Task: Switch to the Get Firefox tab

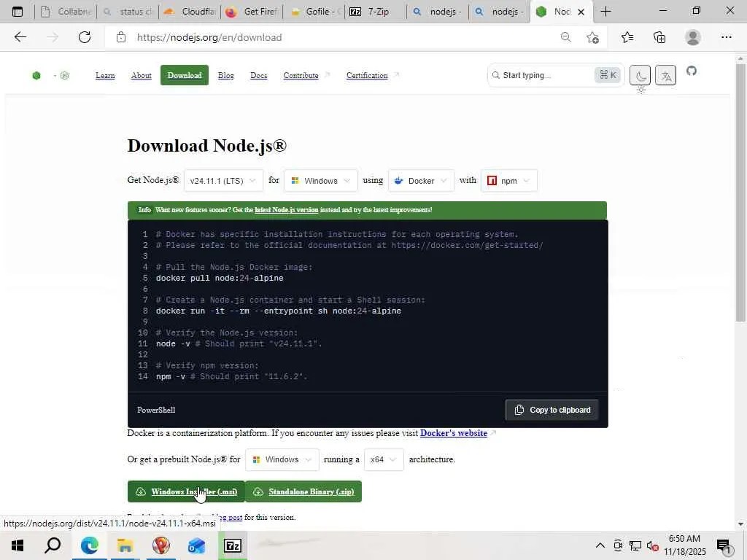Action: click(x=252, y=12)
